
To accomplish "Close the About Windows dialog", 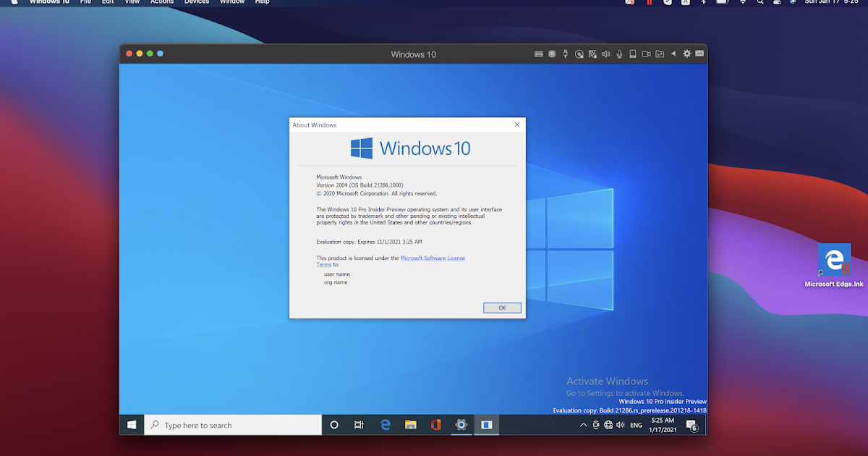I will (x=516, y=124).
